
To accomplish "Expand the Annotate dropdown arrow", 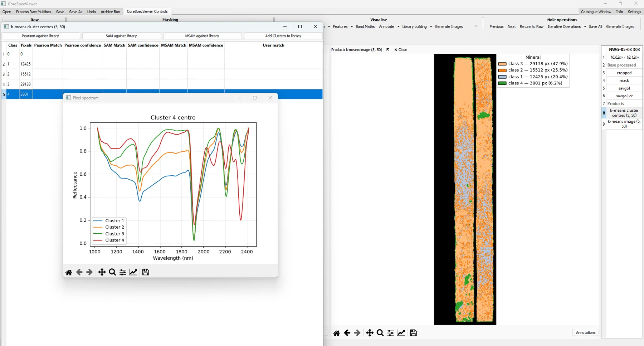I will click(398, 26).
